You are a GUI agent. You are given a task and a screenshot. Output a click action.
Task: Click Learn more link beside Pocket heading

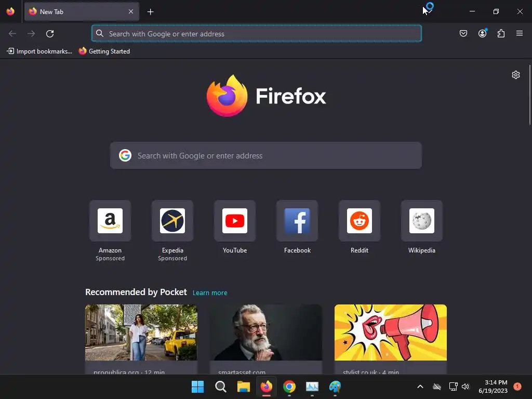(210, 293)
